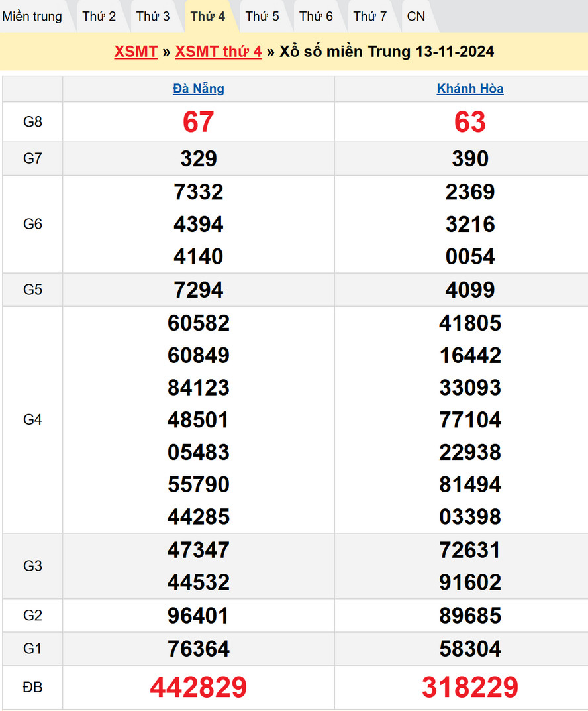
Task: Click the G1 result 76364
Action: (199, 649)
